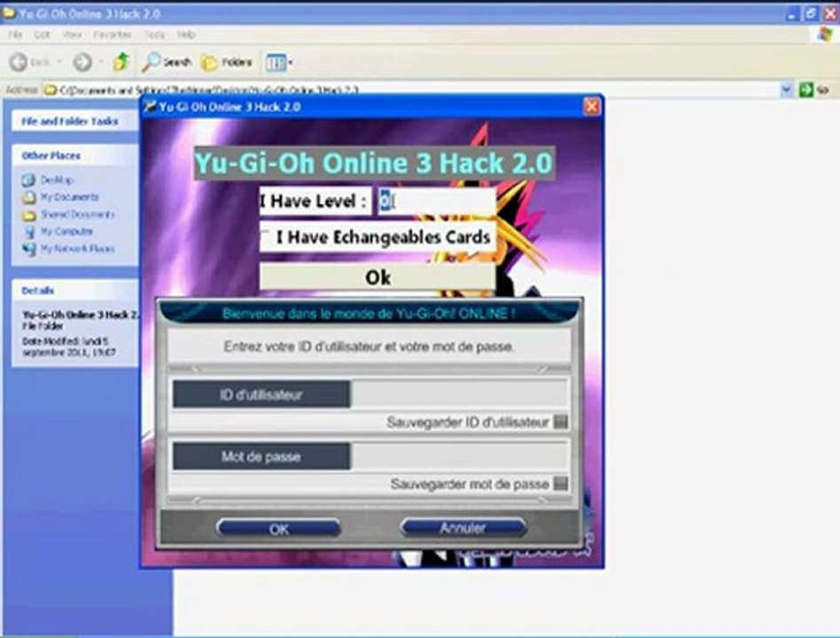Viewport: 840px width, 638px height.
Task: Expand the Back button history arrow
Action: click(59, 62)
